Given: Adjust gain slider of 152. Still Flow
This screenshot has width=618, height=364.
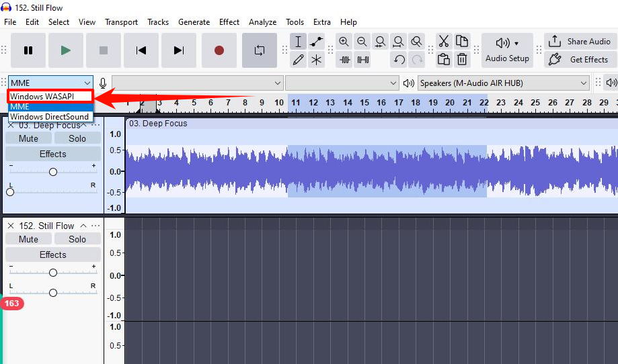Looking at the screenshot, I should tap(53, 273).
